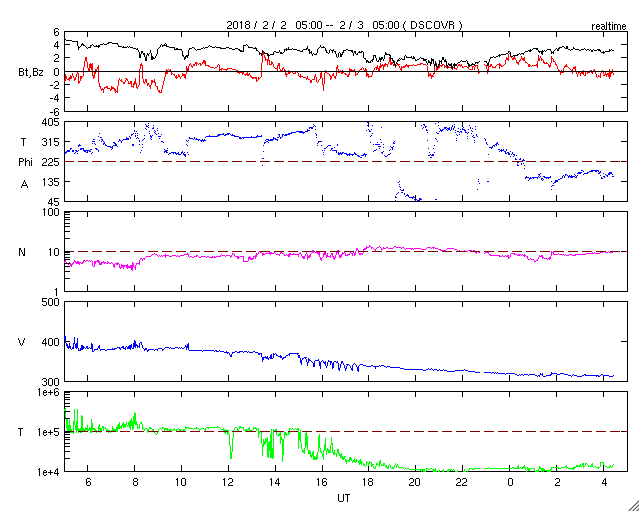Click the '500' velocity tick label
Image resolution: width=640 pixels, height=512 pixels.
[x=51, y=303]
